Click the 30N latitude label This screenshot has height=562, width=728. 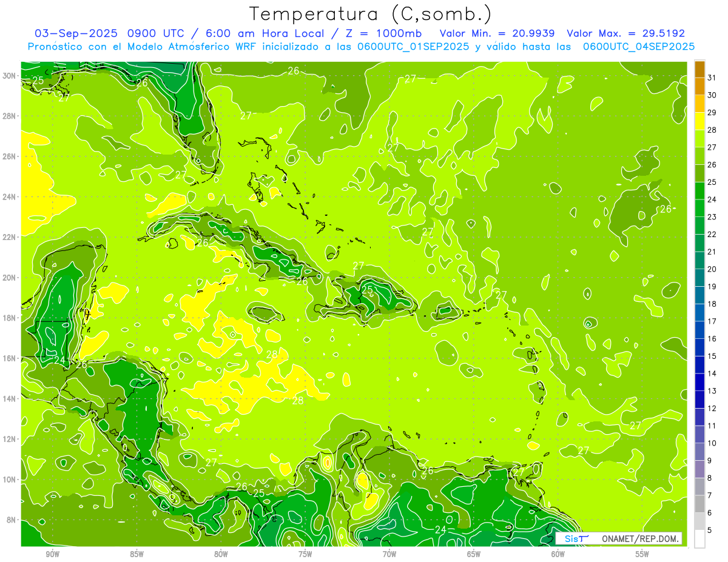tap(10, 75)
